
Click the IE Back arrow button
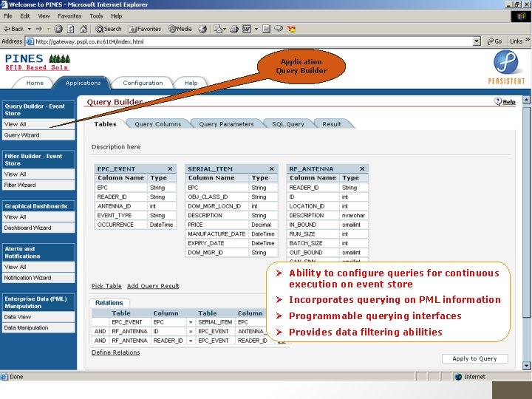(13, 29)
